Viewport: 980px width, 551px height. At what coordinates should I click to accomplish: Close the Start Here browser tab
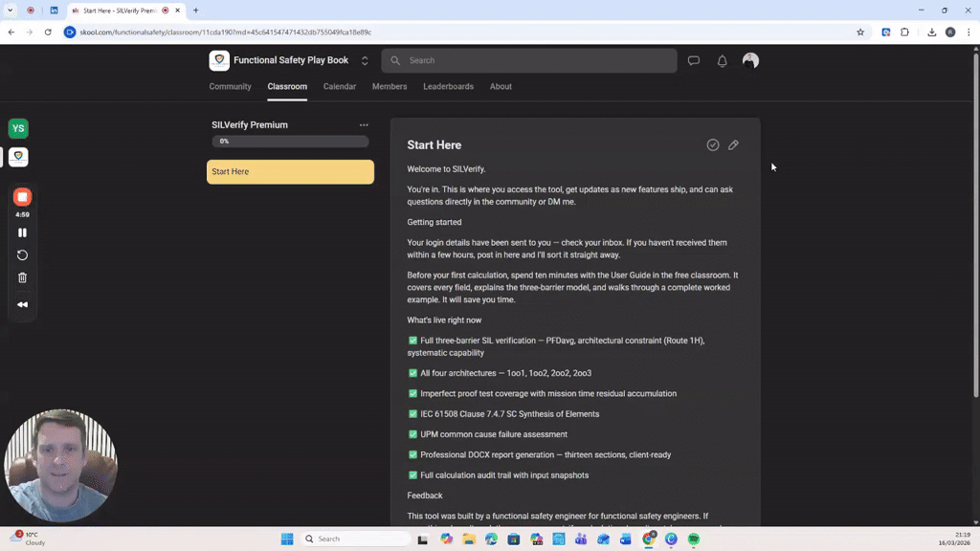pos(177,10)
